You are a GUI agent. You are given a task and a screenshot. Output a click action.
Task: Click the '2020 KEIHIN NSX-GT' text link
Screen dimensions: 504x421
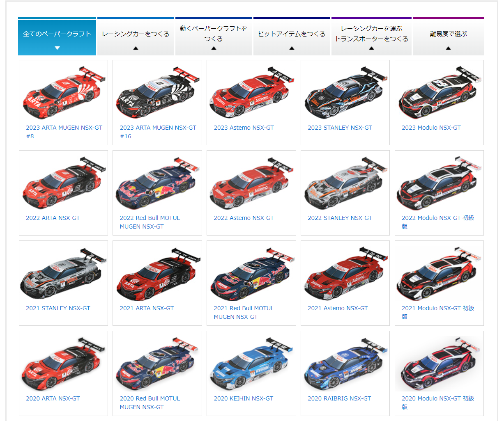(x=243, y=398)
